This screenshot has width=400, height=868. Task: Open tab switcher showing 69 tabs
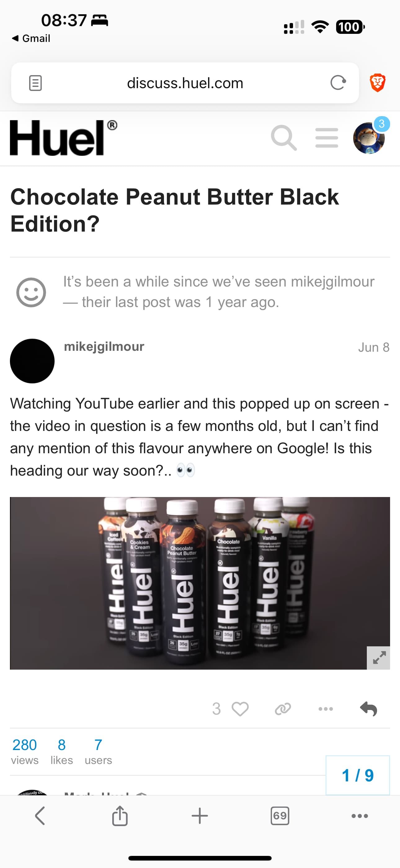point(280,816)
